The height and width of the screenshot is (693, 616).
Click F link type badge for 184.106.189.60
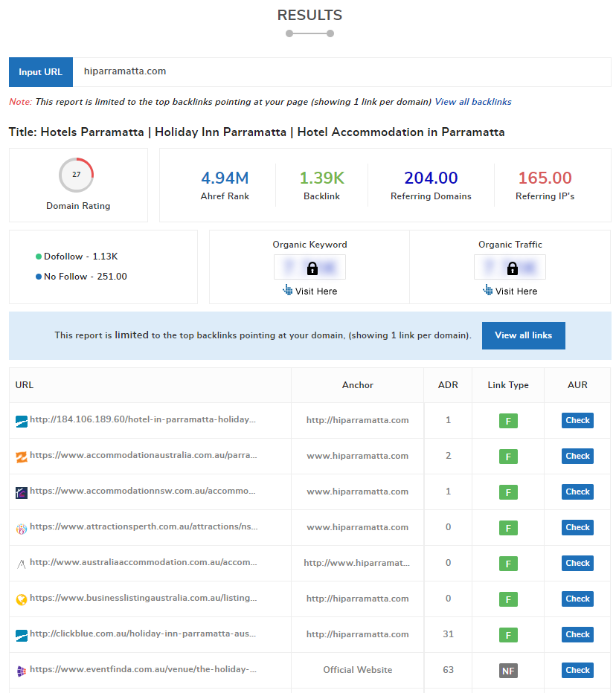(x=508, y=421)
